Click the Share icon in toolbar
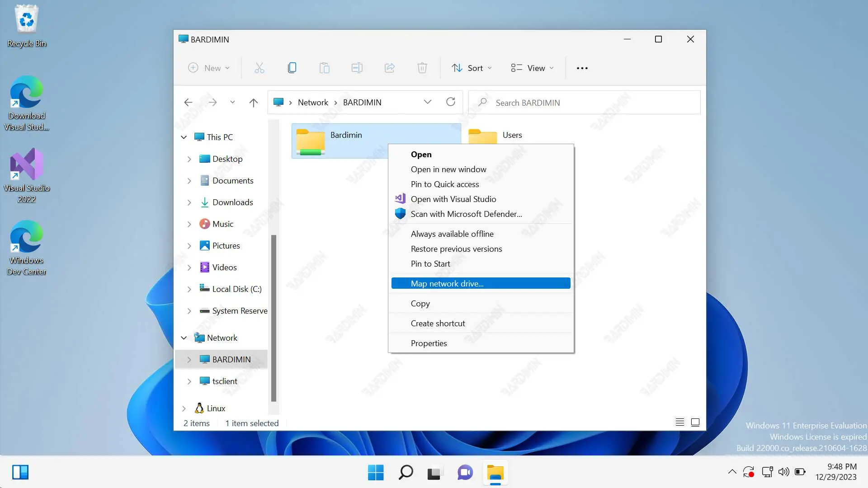Viewport: 868px width, 488px height. point(390,68)
